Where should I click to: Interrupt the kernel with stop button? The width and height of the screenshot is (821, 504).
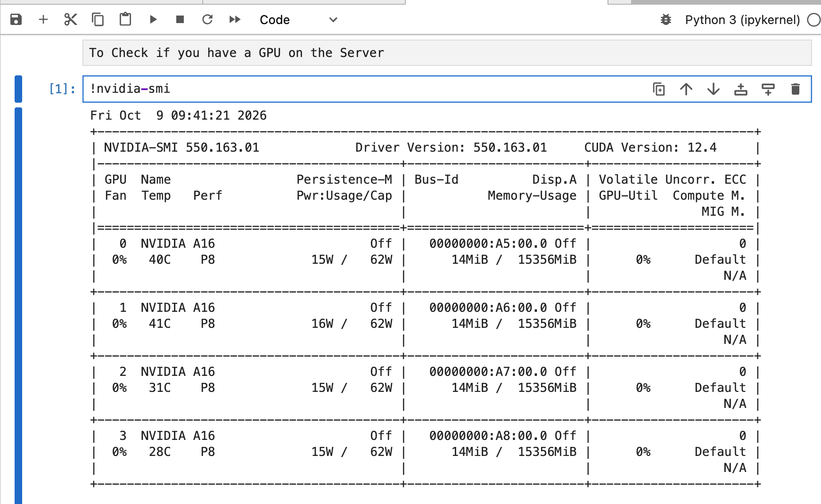[180, 19]
